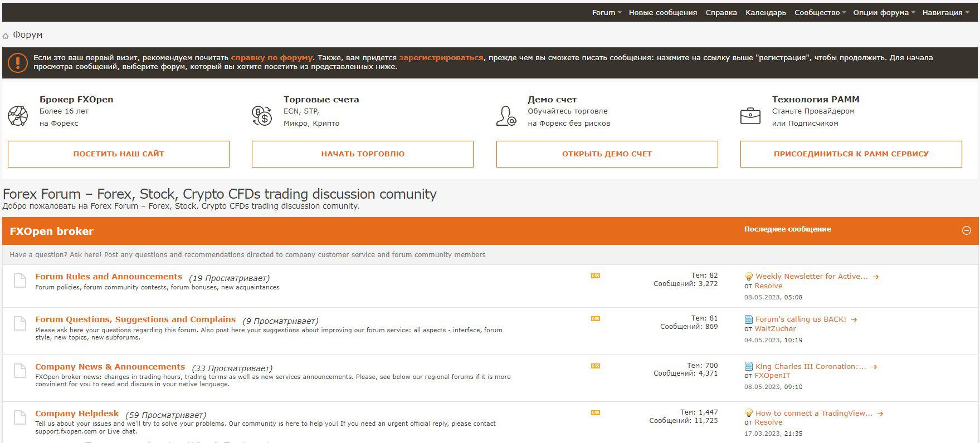Click the Последнее сообщение column header
Image resolution: width=980 pixels, height=443 pixels.
(x=788, y=229)
